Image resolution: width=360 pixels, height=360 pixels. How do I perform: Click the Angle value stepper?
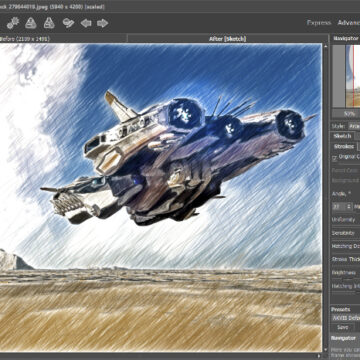click(349, 207)
